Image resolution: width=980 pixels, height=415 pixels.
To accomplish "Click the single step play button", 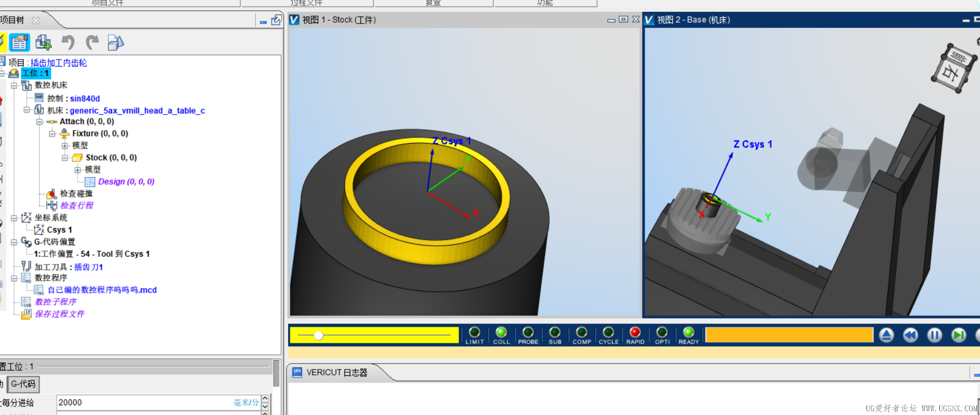I will [959, 335].
